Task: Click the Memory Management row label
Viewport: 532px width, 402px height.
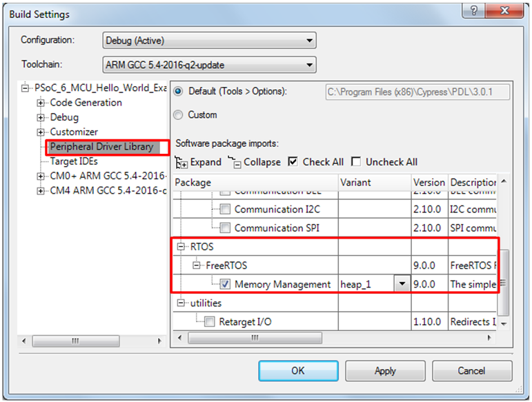Action: pos(282,284)
